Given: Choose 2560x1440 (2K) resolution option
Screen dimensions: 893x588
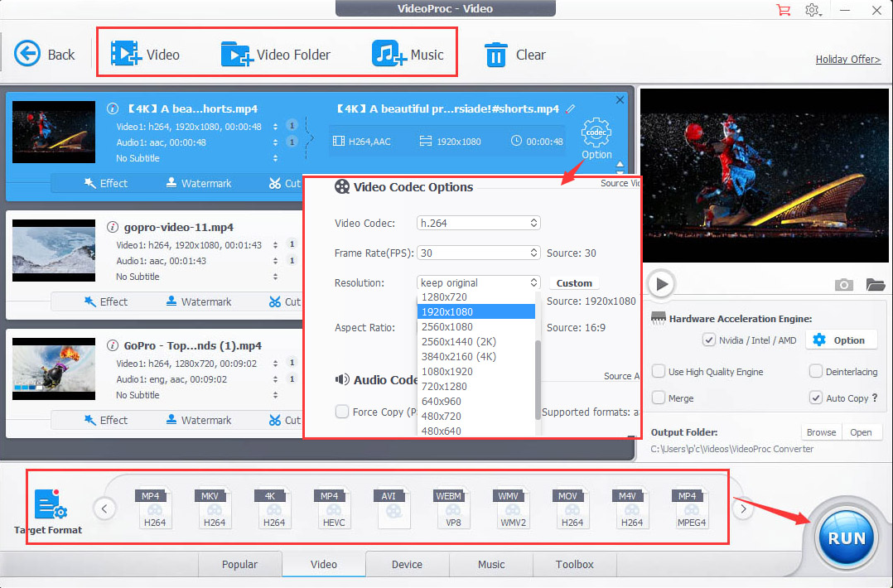Looking at the screenshot, I should [x=476, y=341].
